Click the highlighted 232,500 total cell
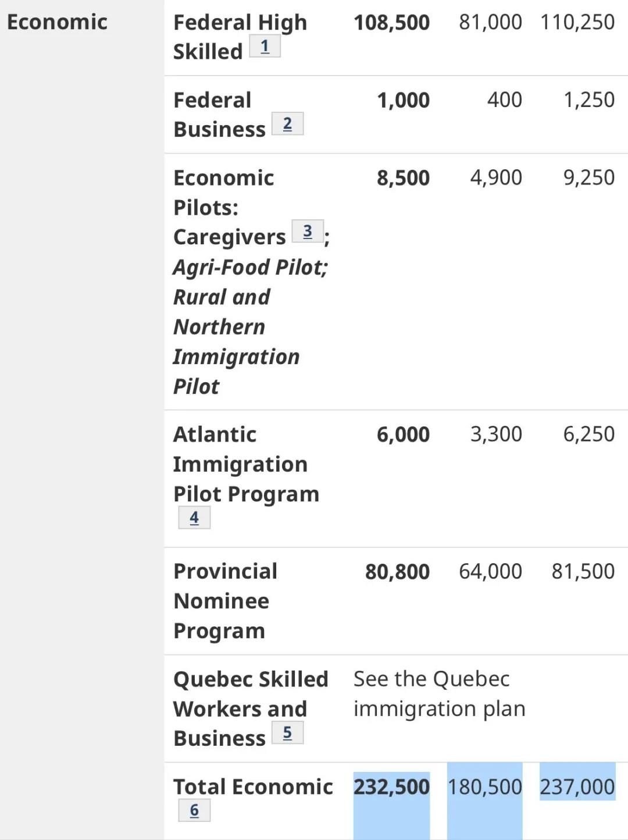Image resolution: width=628 pixels, height=840 pixels. click(x=391, y=787)
